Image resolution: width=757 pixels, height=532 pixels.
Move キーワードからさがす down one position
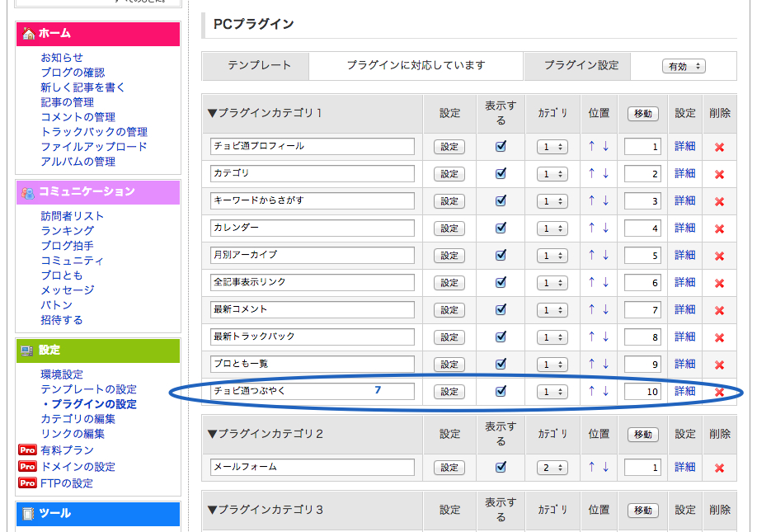(x=605, y=200)
